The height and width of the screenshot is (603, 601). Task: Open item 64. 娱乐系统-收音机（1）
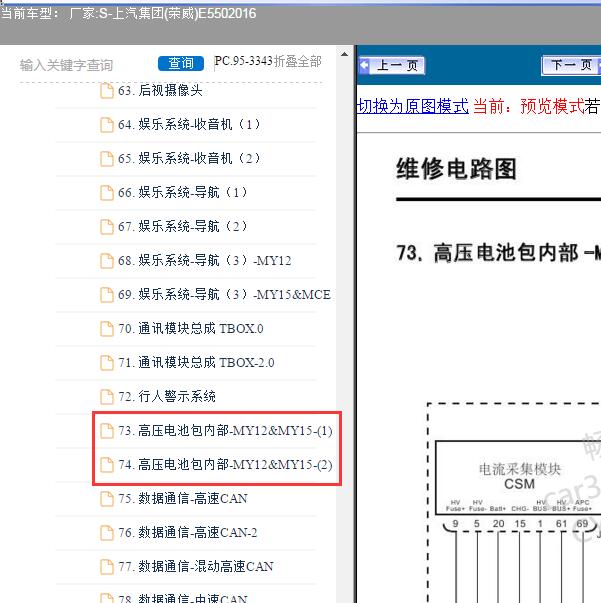pyautogui.click(x=189, y=125)
